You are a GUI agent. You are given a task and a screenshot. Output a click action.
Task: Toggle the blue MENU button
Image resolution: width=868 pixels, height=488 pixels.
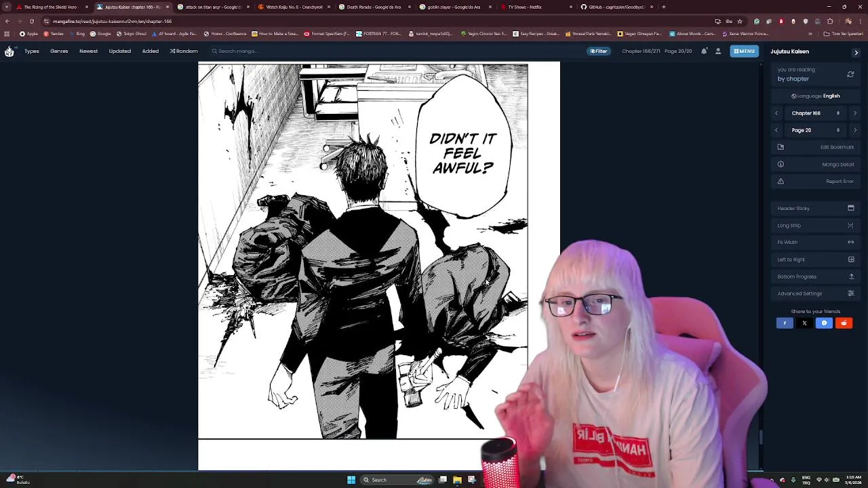coord(745,51)
